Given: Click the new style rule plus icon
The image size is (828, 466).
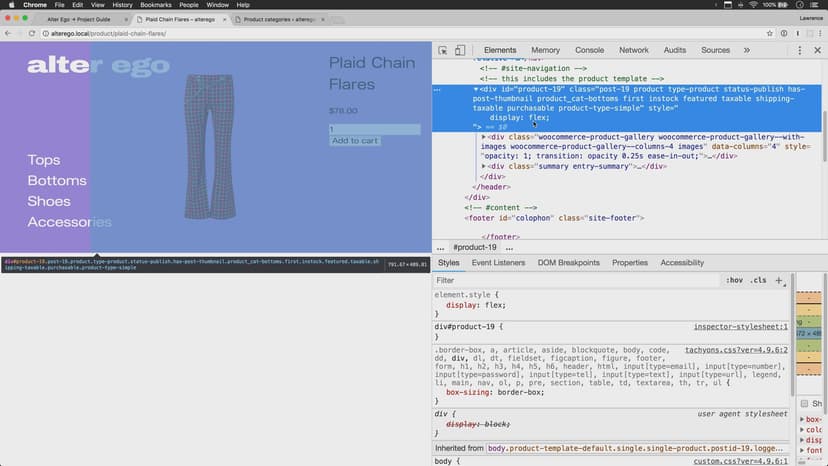Looking at the screenshot, I should (x=779, y=281).
